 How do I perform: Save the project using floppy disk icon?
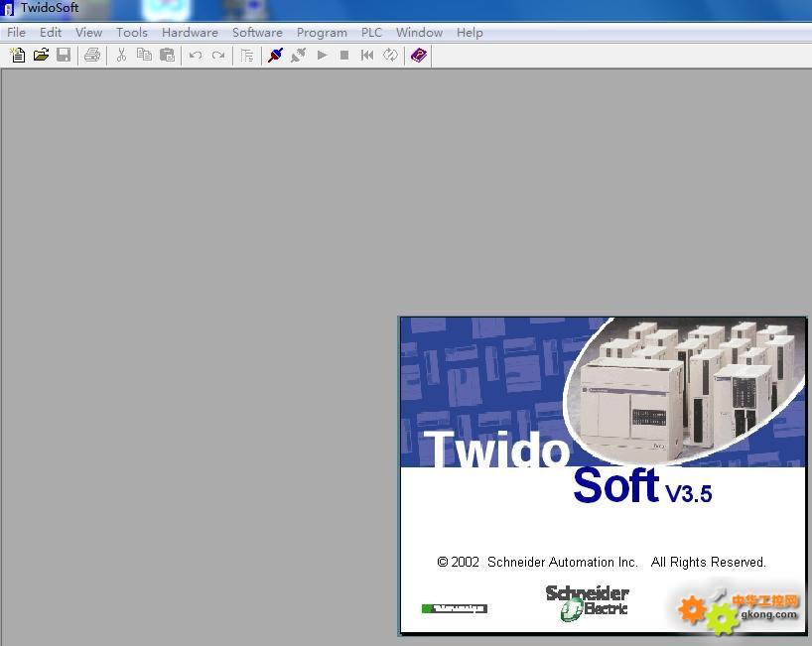64,55
